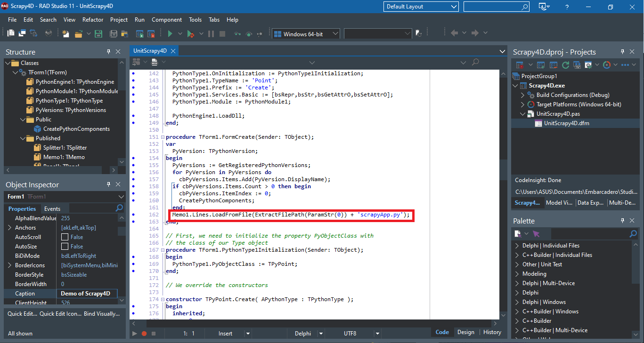Click the Help question mark in title bar
Image resolution: width=644 pixels, height=343 pixels.
pyautogui.click(x=567, y=7)
